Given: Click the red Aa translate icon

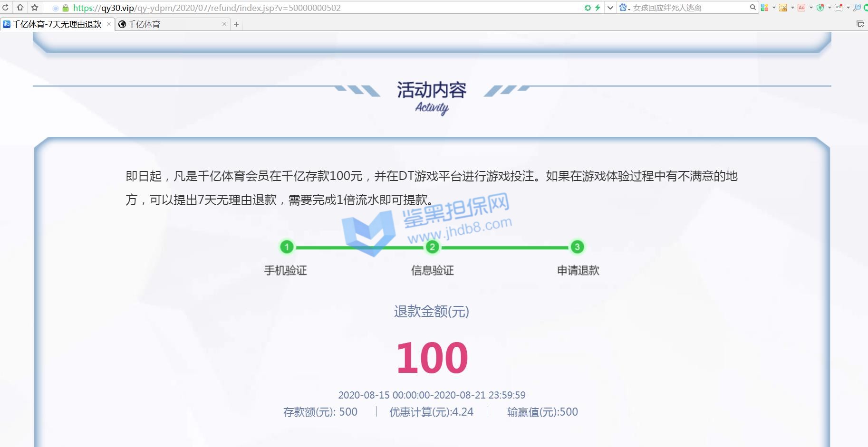Looking at the screenshot, I should pyautogui.click(x=801, y=8).
